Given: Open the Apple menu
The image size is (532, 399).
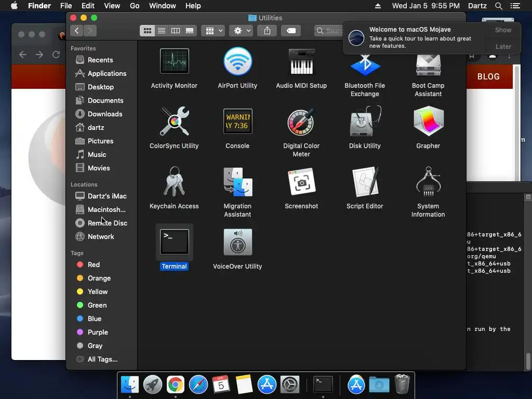Looking at the screenshot, I should pyautogui.click(x=14, y=6).
